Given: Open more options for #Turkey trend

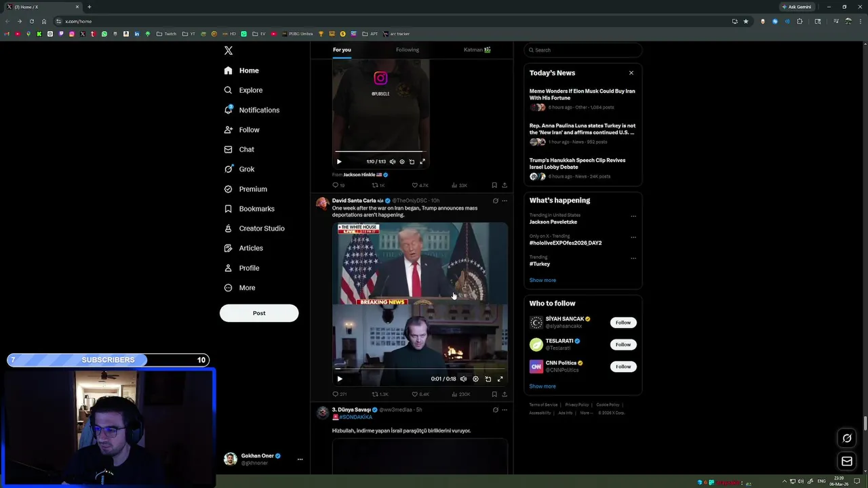Looking at the screenshot, I should 633,258.
